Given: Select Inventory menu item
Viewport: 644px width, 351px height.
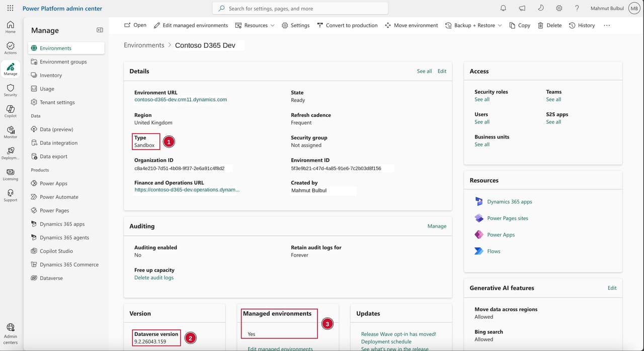Looking at the screenshot, I should (66, 75).
